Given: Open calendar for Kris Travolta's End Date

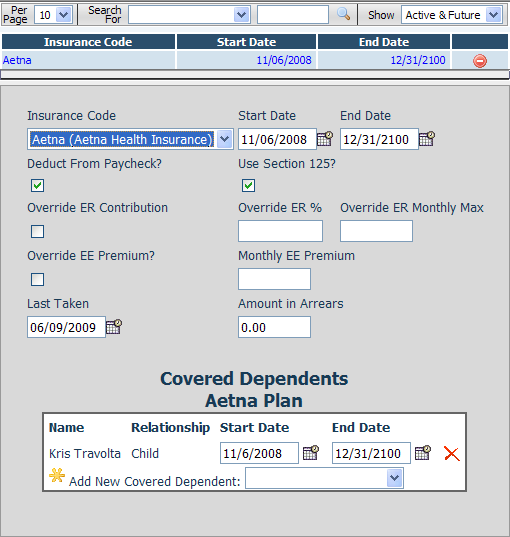Looking at the screenshot, I should pyautogui.click(x=423, y=453).
